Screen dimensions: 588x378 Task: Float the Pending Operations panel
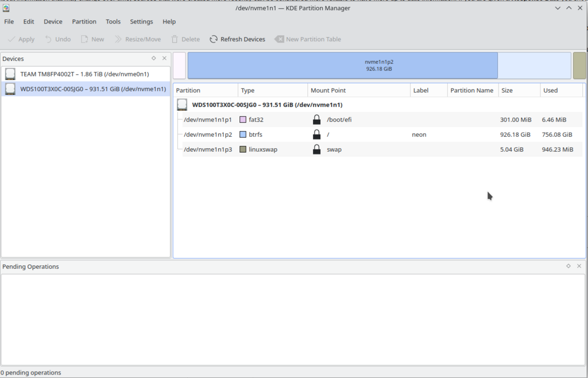(568, 266)
